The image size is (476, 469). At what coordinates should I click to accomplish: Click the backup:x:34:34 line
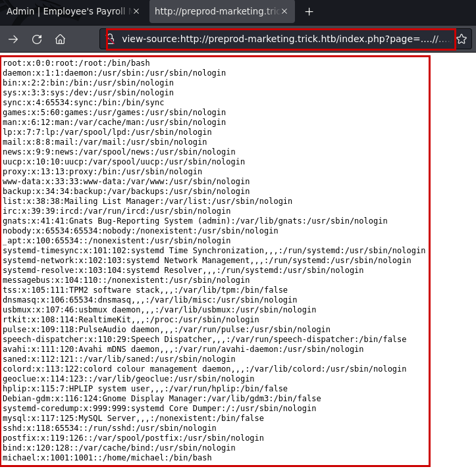[126, 191]
